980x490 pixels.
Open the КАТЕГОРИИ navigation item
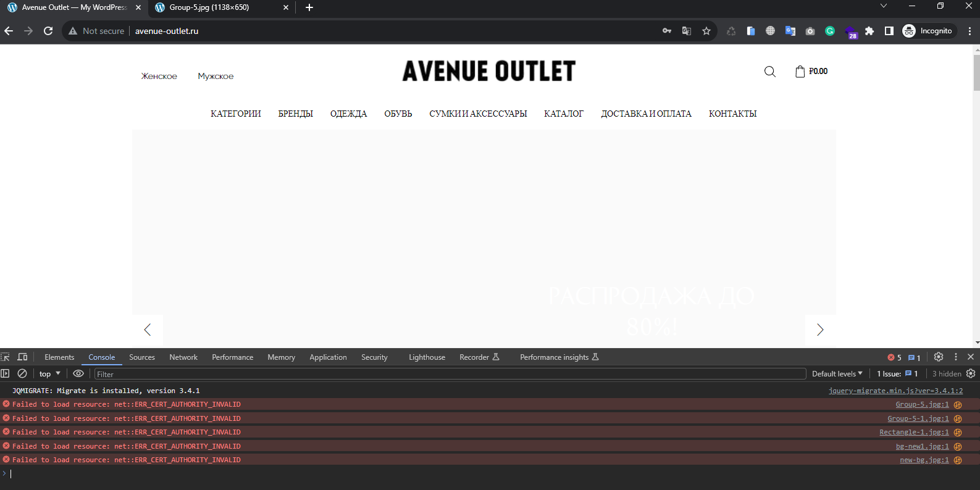point(236,114)
